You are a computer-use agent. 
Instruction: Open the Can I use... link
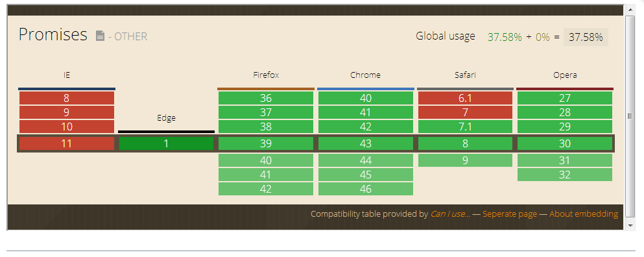coord(450,214)
